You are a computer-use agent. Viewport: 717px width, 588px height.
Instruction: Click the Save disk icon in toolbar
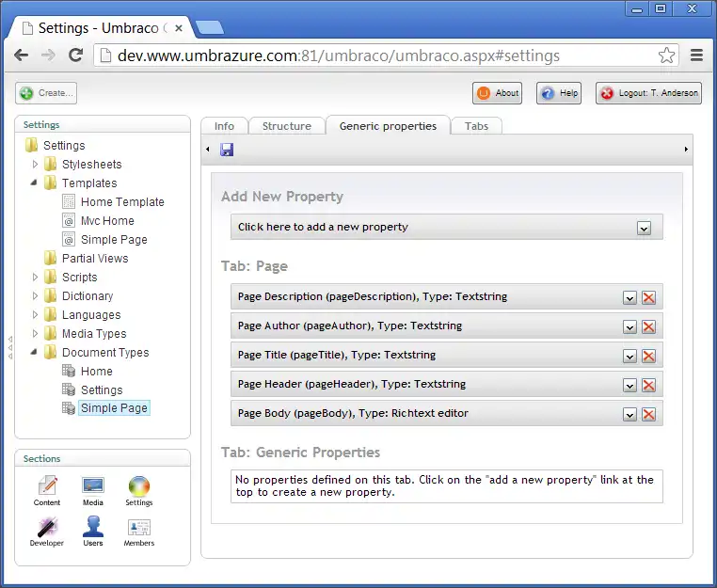click(x=227, y=150)
